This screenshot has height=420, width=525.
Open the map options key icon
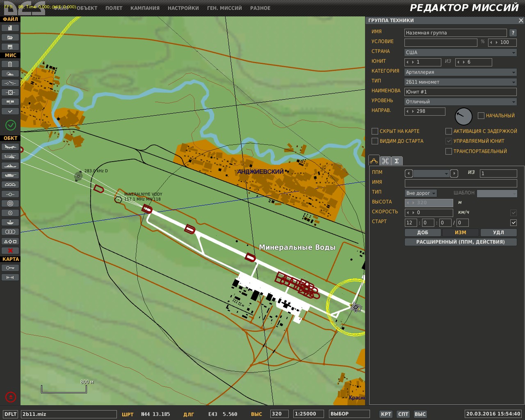click(10, 268)
